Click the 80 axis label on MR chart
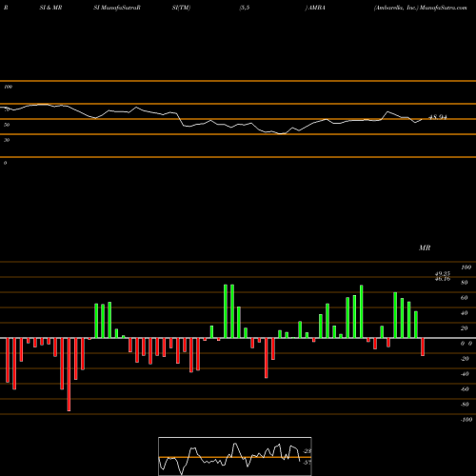Viewport: 476px width, 476px height. [464, 283]
